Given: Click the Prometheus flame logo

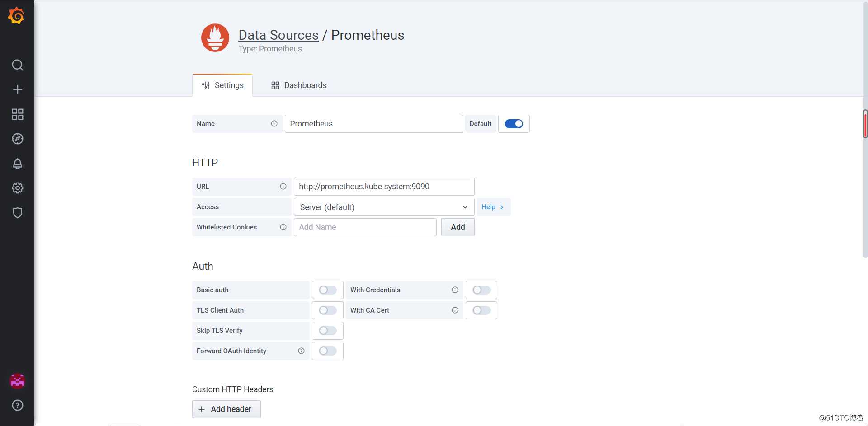Looking at the screenshot, I should 215,38.
